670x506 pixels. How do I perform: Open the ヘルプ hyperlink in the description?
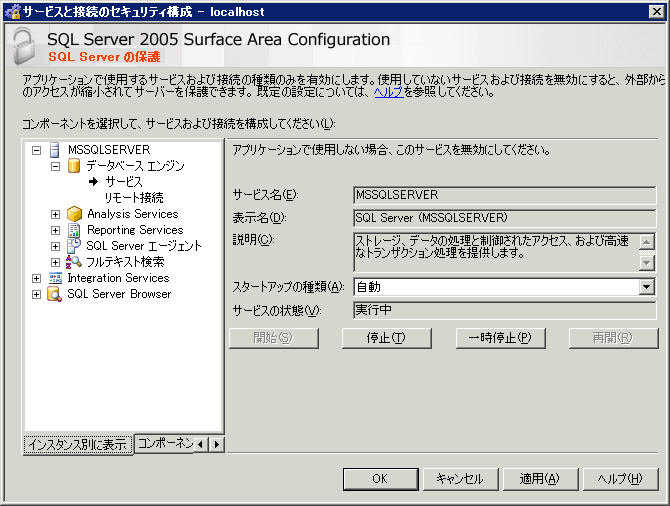point(388,92)
